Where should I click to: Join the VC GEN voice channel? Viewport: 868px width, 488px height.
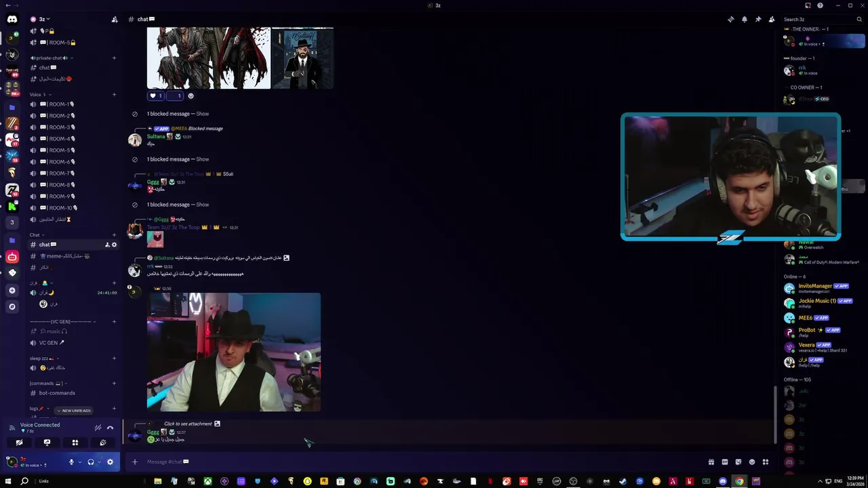pyautogui.click(x=73, y=342)
